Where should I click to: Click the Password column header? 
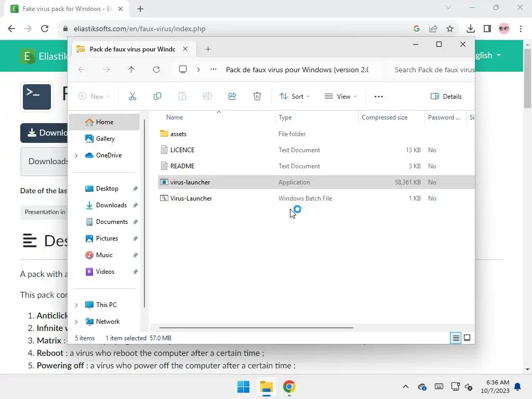click(445, 117)
